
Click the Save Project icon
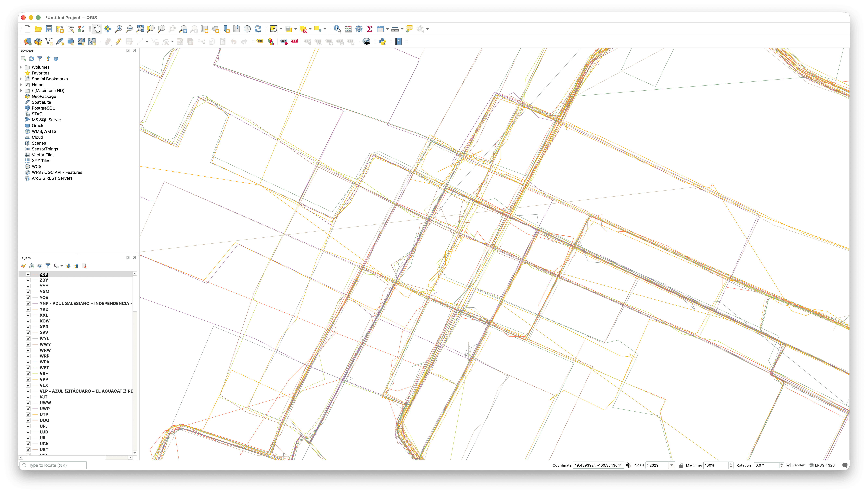[49, 29]
